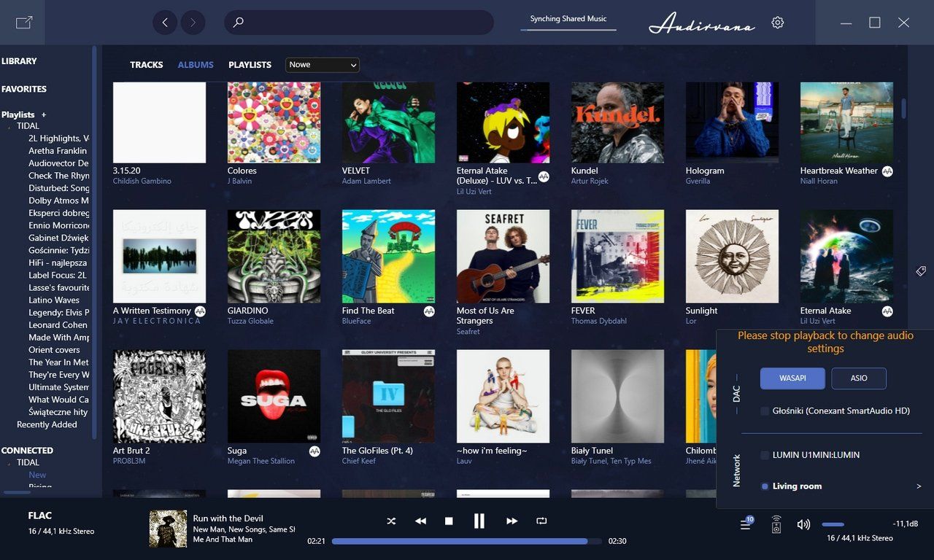Image resolution: width=934 pixels, height=560 pixels.
Task: Open VELVET album by Adam Lambert
Action: (x=388, y=122)
